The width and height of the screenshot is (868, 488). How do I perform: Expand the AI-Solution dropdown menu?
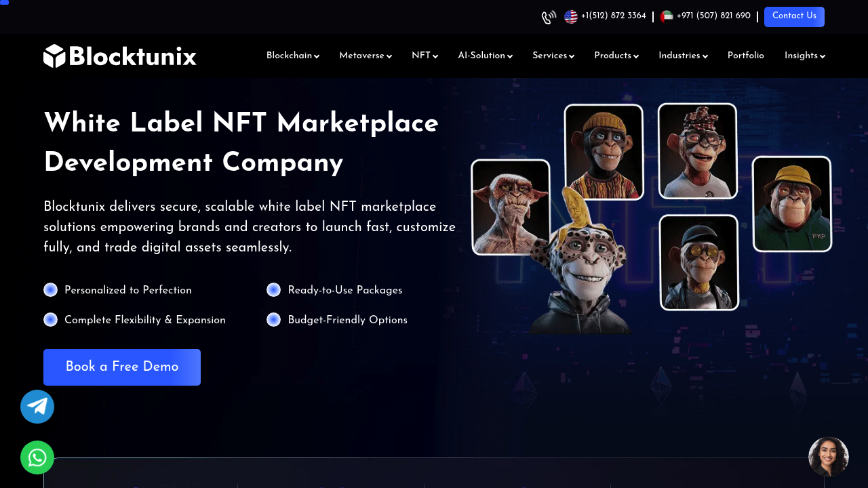coord(485,56)
